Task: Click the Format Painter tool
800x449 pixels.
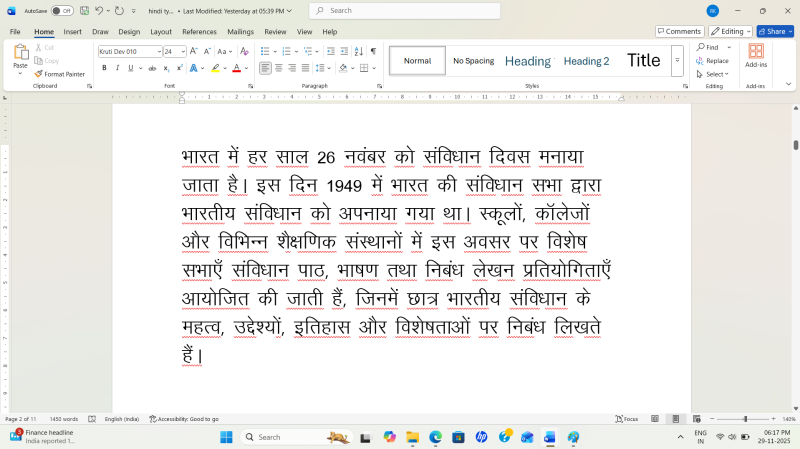Action: pyautogui.click(x=59, y=74)
